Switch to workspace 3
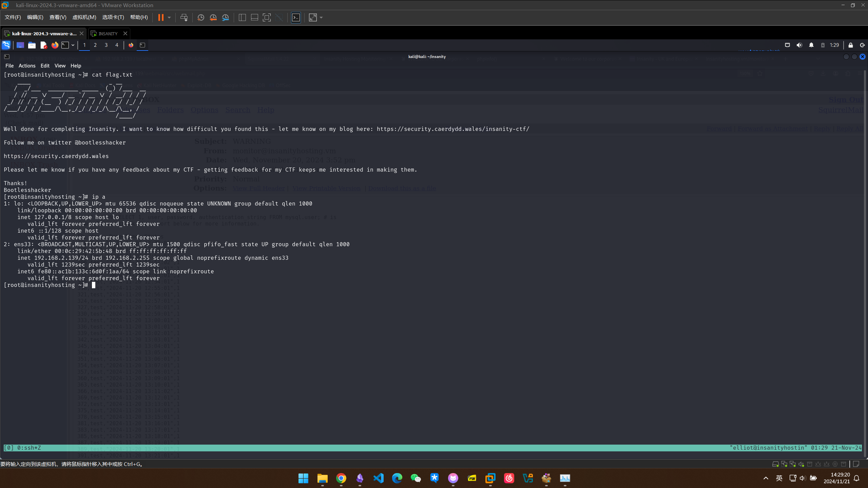868x488 pixels. click(106, 45)
